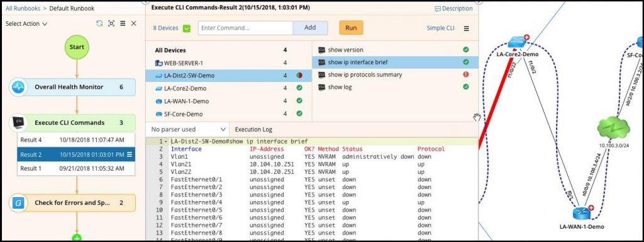The height and width of the screenshot is (242, 644).
Task: Select SF-Core-Demo device row
Action: click(x=229, y=114)
